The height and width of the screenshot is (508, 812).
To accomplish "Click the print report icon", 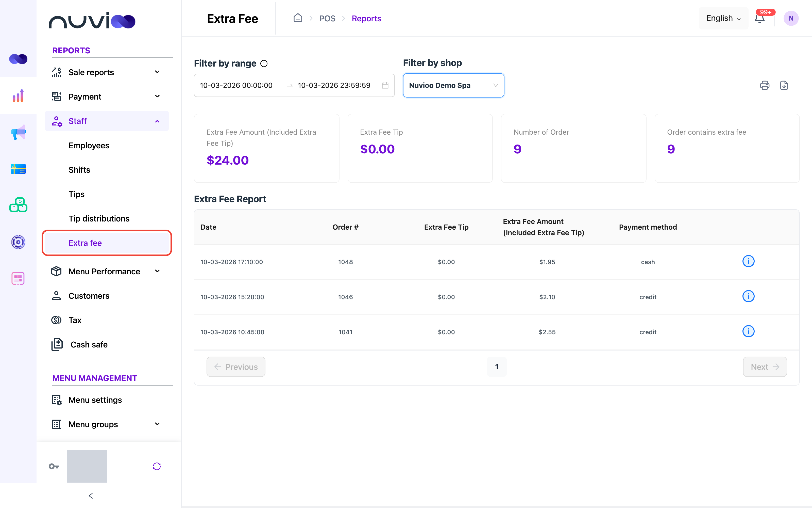I will [764, 85].
